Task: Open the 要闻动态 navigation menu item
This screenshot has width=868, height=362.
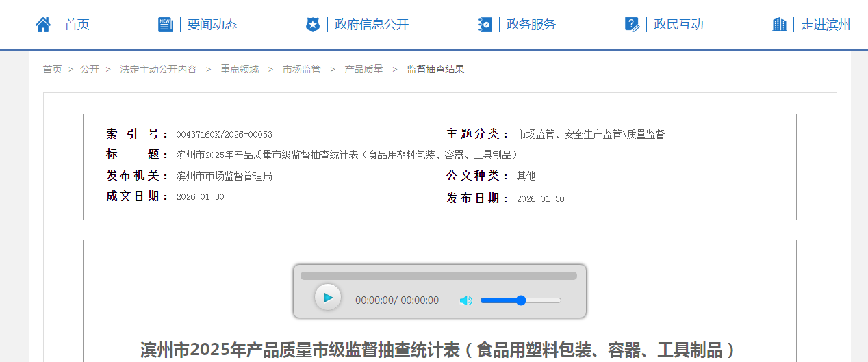Action: pos(212,25)
